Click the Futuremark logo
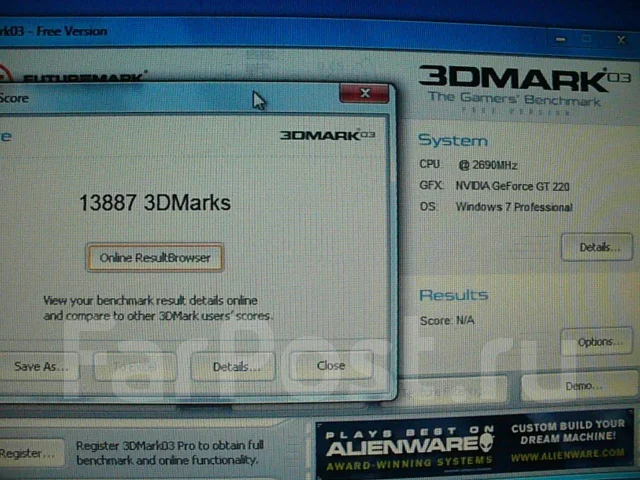 (73, 75)
